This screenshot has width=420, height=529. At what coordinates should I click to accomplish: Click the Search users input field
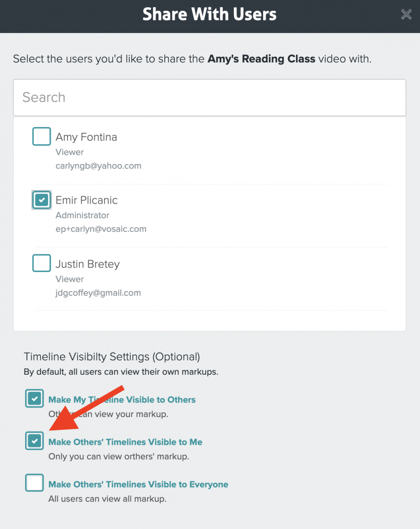tap(209, 97)
